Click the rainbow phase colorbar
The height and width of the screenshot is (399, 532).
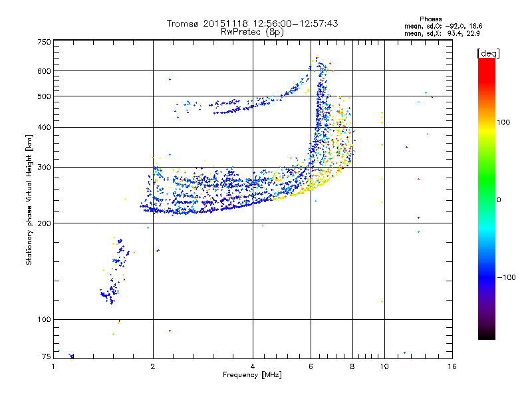point(487,198)
